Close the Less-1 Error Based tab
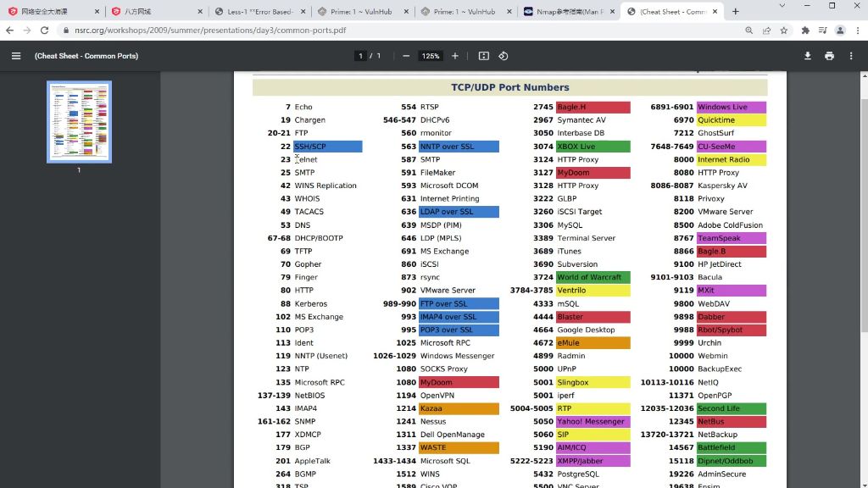Image resolution: width=868 pixels, height=488 pixels. click(x=303, y=11)
